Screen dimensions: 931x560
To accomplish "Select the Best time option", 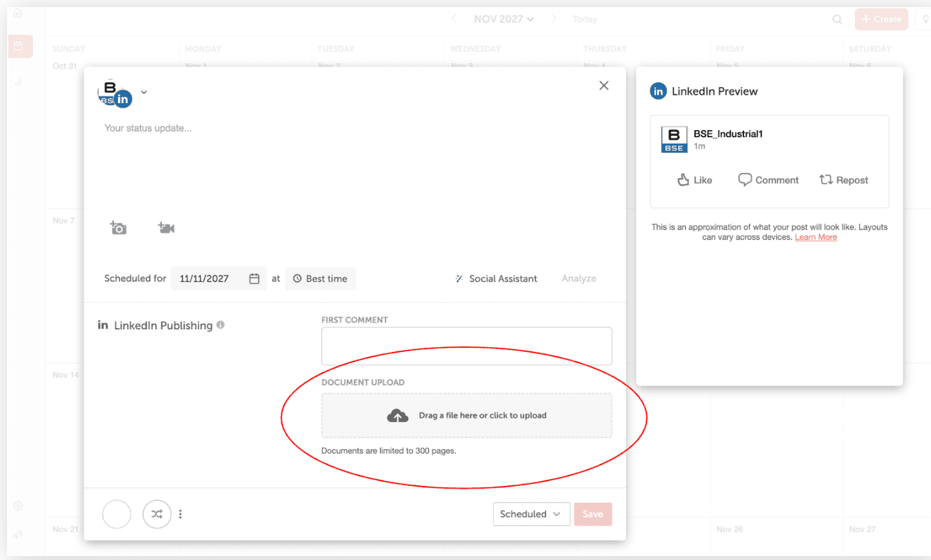I will click(x=320, y=278).
